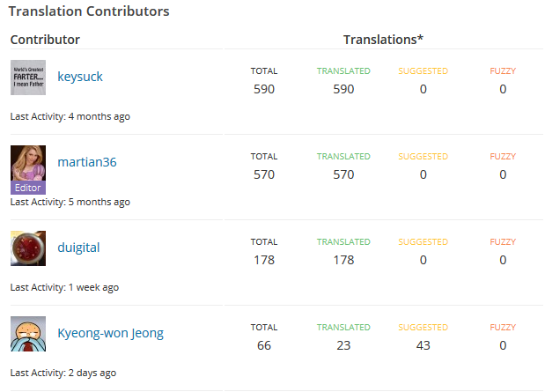This screenshot has height=392, width=545.
Task: Click keysuck's avatar image
Action: coord(27,78)
